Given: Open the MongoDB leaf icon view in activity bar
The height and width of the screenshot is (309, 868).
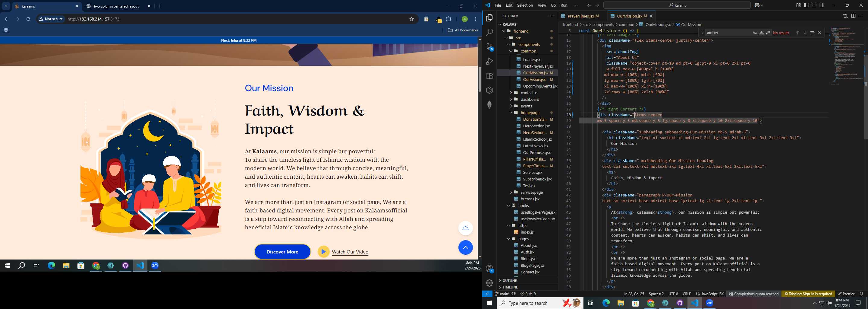Looking at the screenshot, I should (489, 105).
